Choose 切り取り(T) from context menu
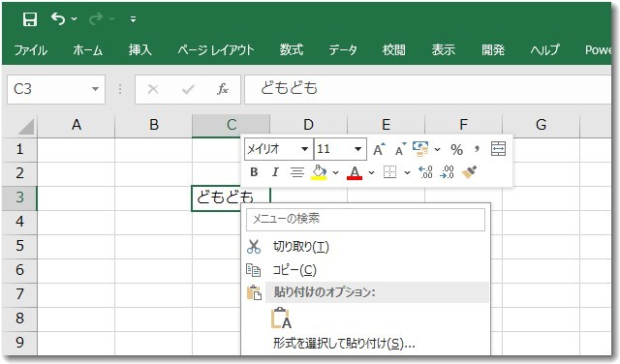620x364 pixels. click(x=366, y=247)
